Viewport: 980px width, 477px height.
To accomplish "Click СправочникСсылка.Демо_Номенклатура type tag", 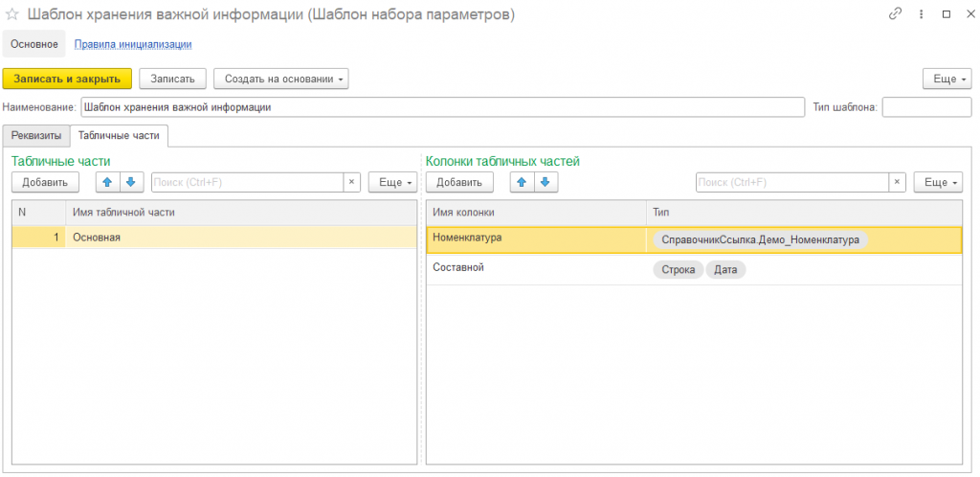I will click(760, 239).
